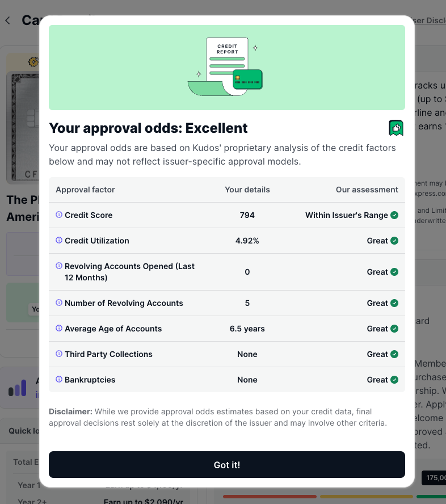The width and height of the screenshot is (446, 504).
Task: Click the green thumbs-up approval badge
Action: coord(396,128)
